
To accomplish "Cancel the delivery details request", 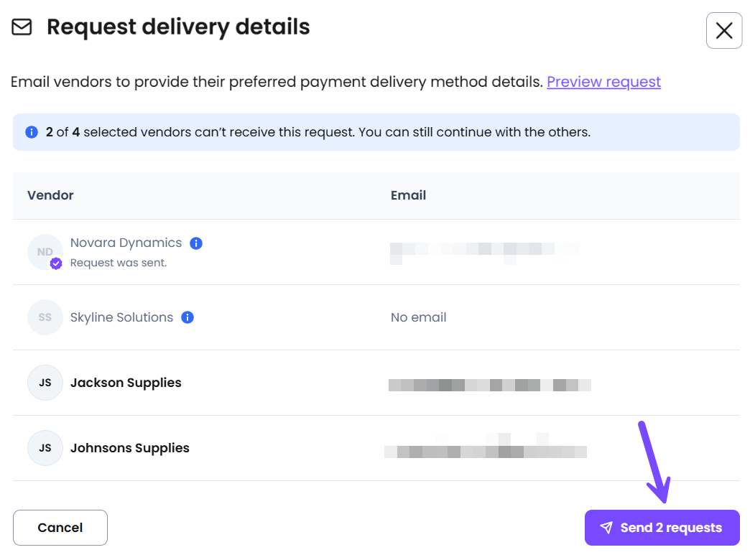I will point(60,528).
